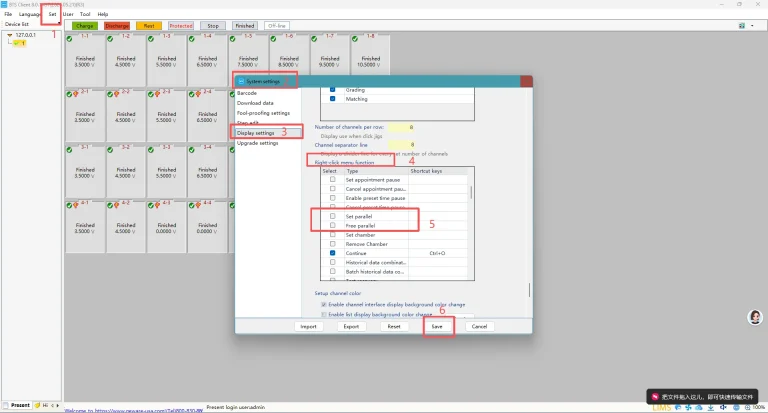
Task: Uncheck the Matching checkbox
Action: tap(333, 98)
